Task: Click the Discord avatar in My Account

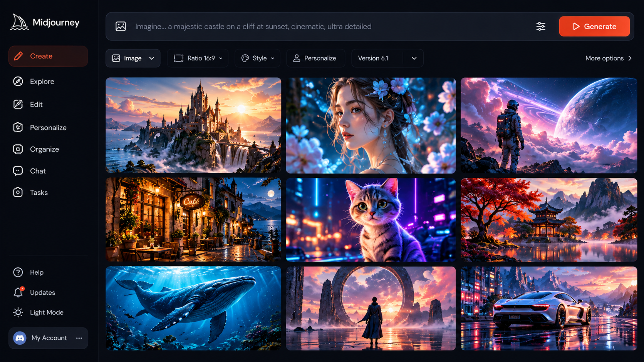Action: point(20,338)
